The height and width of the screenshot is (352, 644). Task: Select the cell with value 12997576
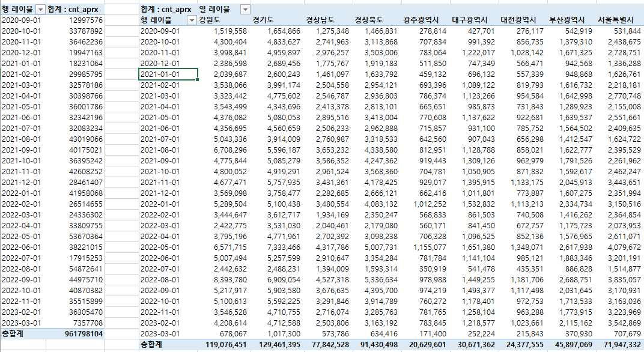pyautogui.click(x=86, y=20)
